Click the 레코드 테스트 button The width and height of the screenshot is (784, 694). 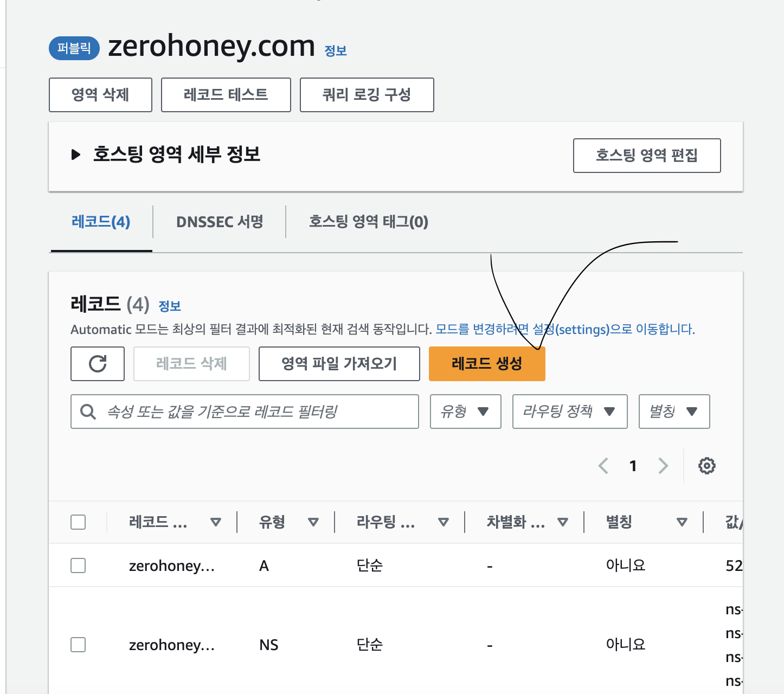pos(226,95)
